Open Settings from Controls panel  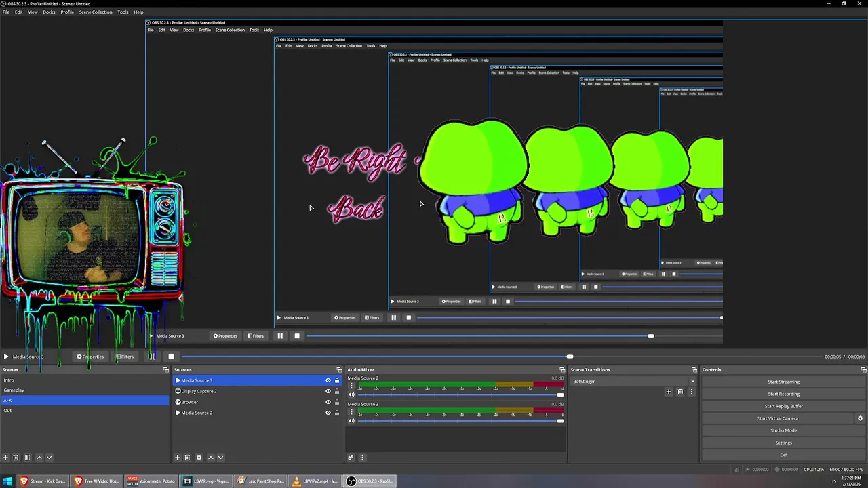(x=783, y=443)
